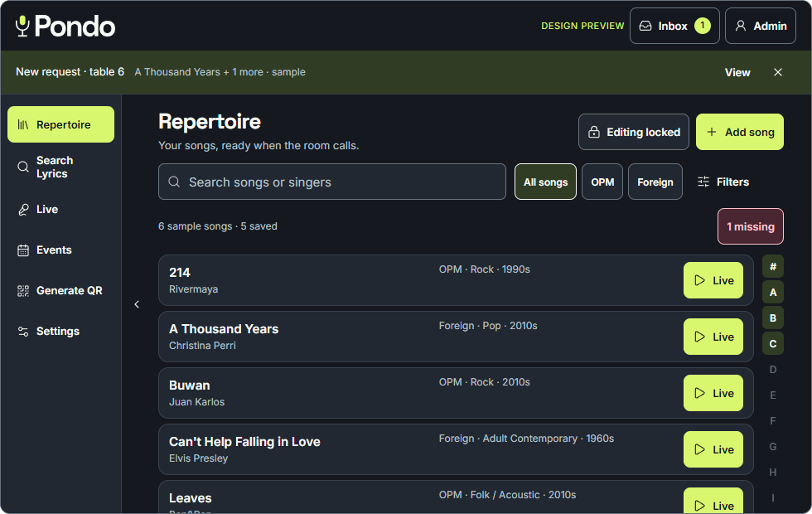The width and height of the screenshot is (812, 514).
Task: Click Foreign · Adult Contemporary · 1960s tags
Action: pyautogui.click(x=526, y=439)
